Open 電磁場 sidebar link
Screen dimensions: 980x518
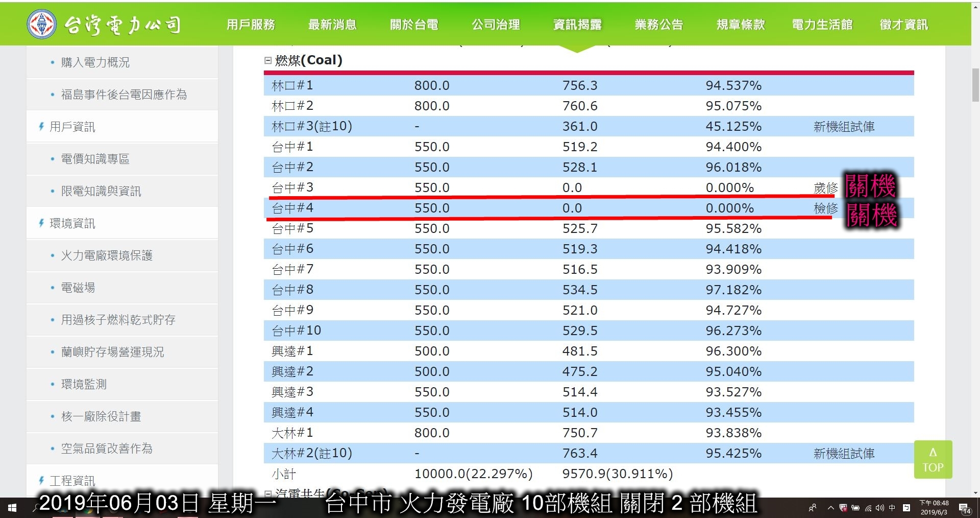tap(78, 288)
